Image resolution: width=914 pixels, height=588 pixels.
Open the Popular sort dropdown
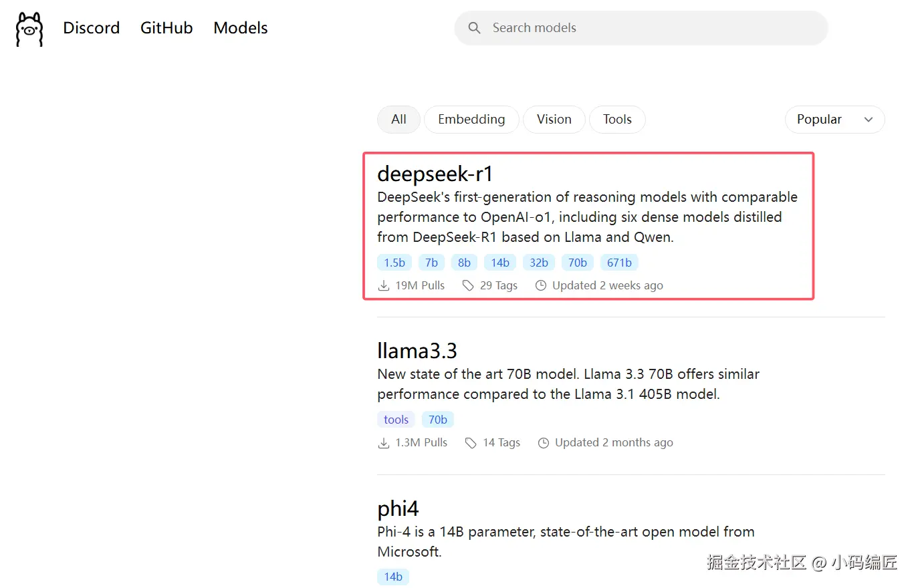pyautogui.click(x=834, y=120)
